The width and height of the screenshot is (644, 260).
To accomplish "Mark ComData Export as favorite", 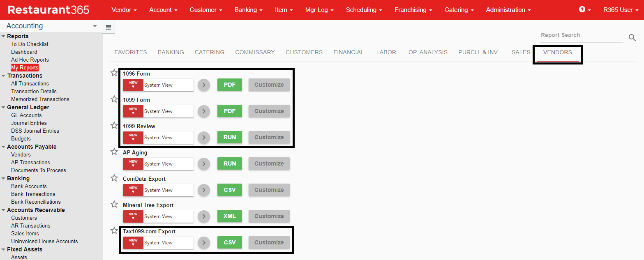I will click(114, 178).
